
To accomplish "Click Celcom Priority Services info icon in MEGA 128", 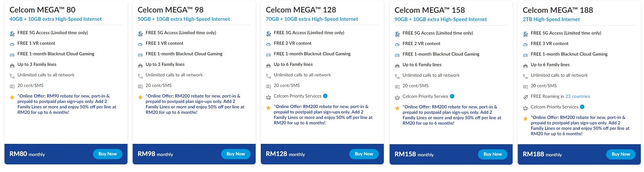I will click(325, 96).
